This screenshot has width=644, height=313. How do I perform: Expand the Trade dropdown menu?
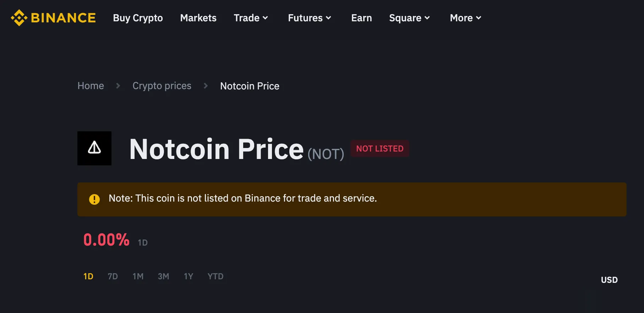tap(251, 18)
